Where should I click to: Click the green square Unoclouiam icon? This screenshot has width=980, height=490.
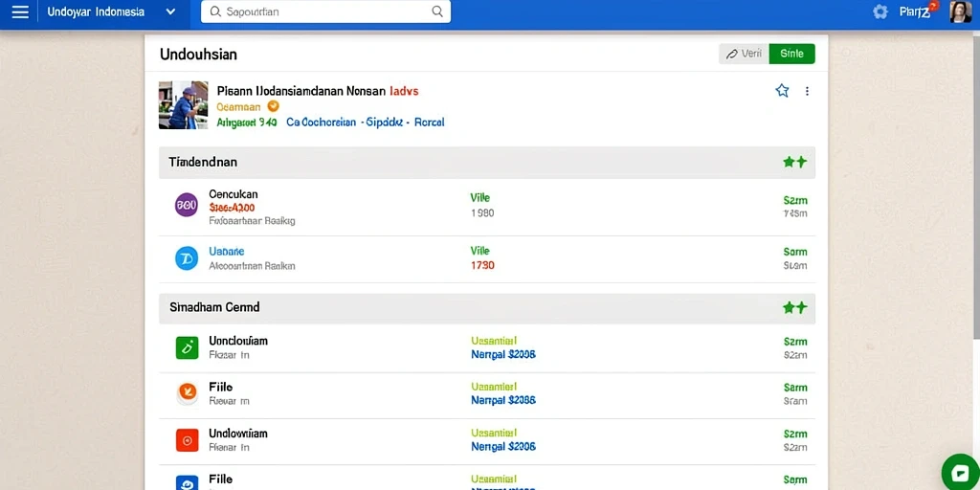point(187,347)
